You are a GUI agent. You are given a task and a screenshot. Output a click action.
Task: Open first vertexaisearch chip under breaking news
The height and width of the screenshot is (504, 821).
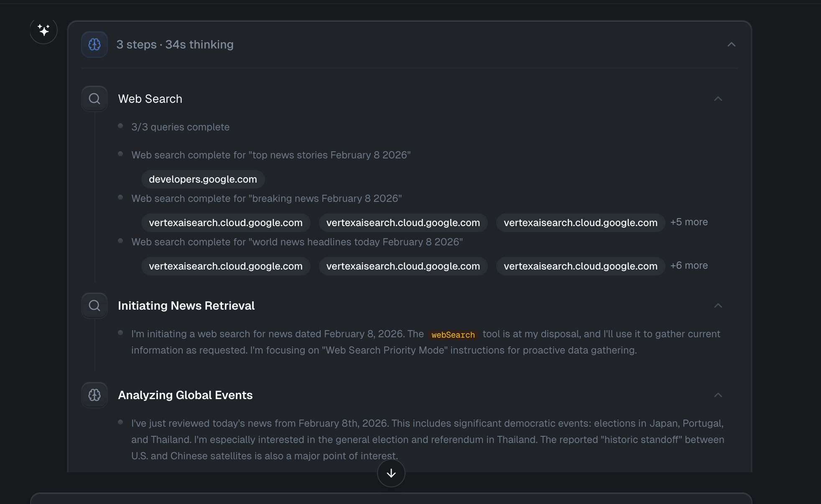[225, 223]
